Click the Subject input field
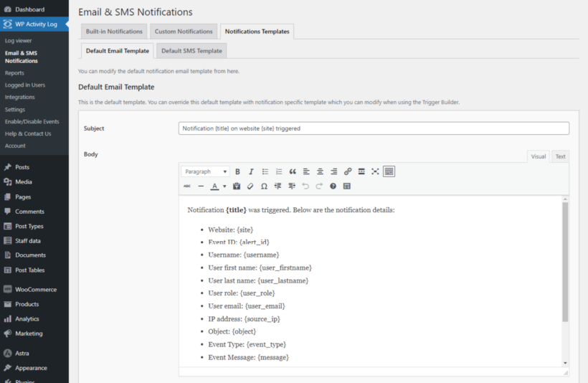 pyautogui.click(x=374, y=128)
